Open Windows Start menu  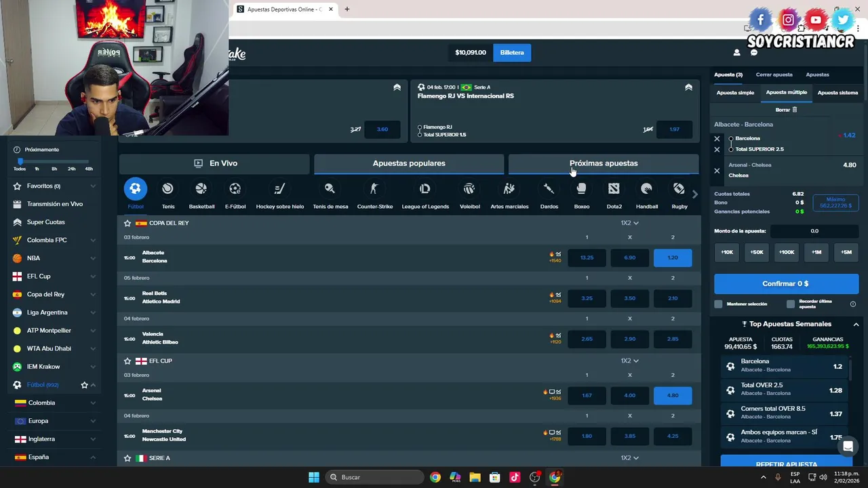(313, 477)
